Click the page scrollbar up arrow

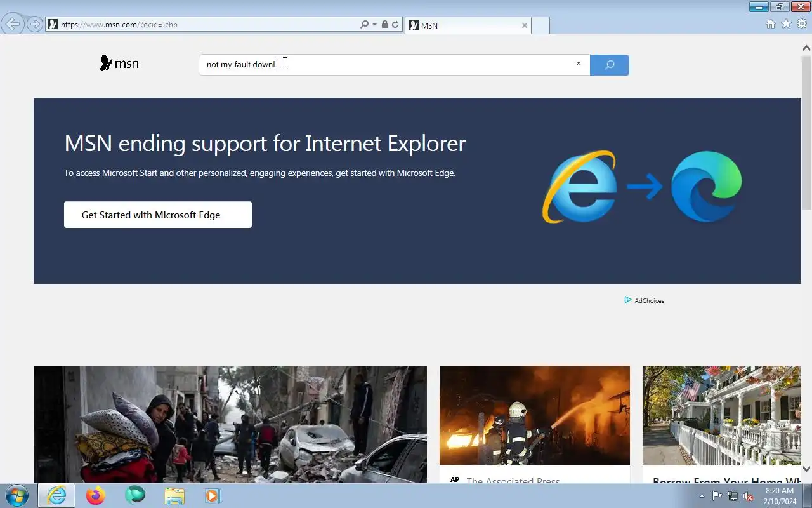click(807, 48)
